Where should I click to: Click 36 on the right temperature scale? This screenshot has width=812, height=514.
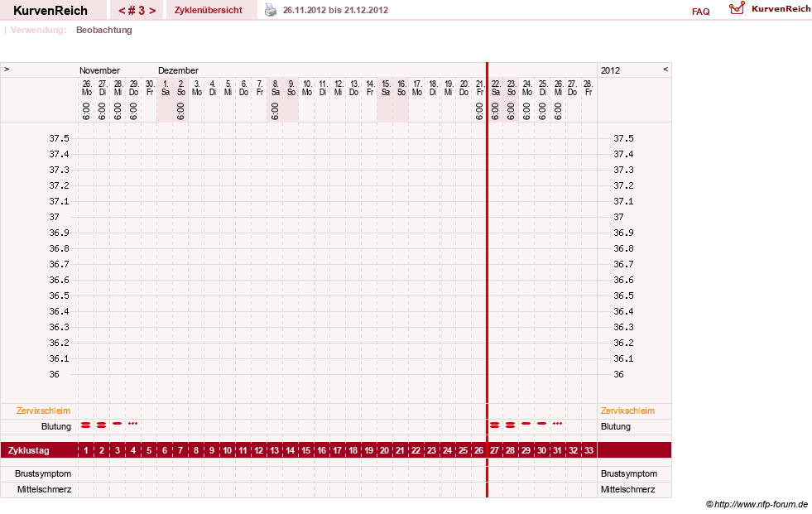pyautogui.click(x=619, y=374)
